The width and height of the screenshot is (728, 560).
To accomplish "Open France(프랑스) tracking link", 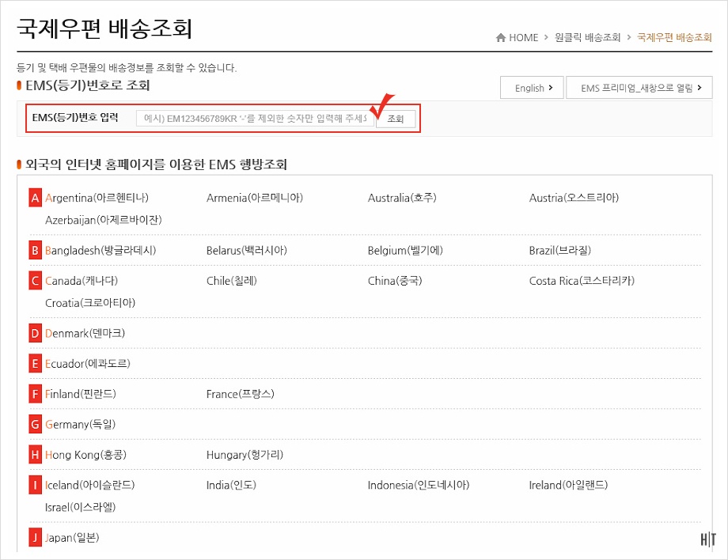I will (241, 394).
